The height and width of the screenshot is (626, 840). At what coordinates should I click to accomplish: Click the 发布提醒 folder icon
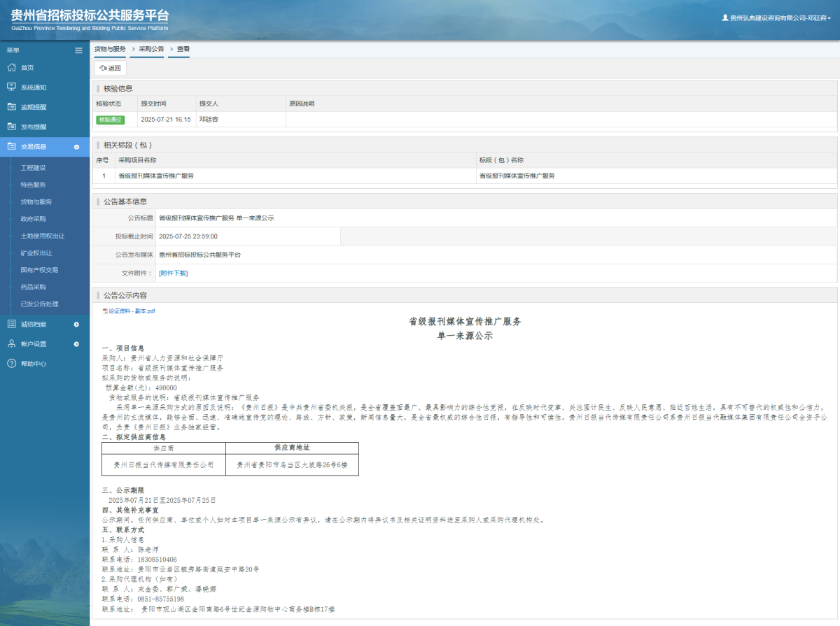(10, 127)
